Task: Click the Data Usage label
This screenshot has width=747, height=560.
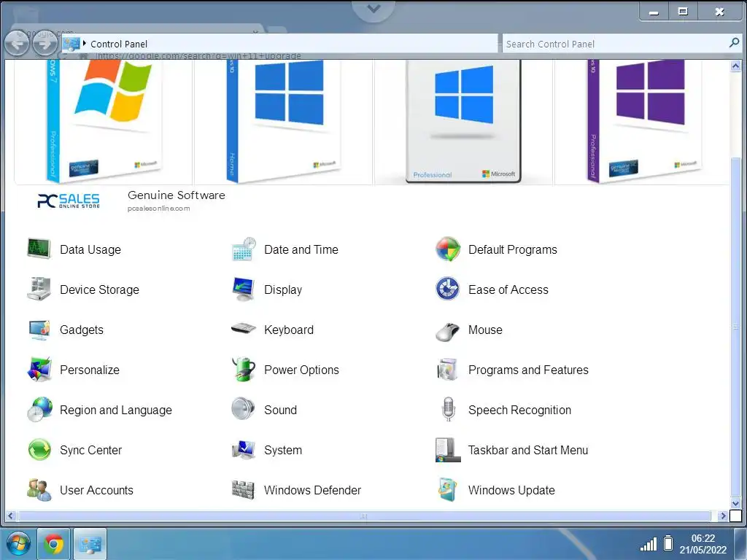Action: (x=90, y=249)
